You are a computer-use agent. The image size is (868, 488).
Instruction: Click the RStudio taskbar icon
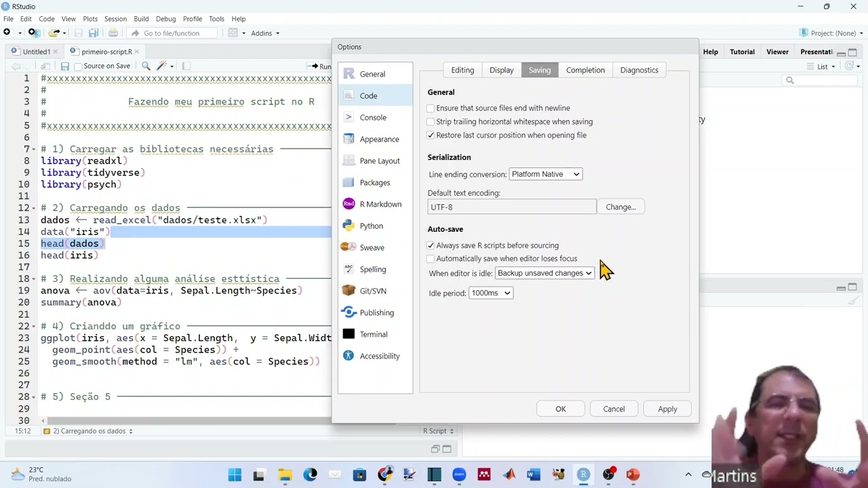pyautogui.click(x=583, y=474)
